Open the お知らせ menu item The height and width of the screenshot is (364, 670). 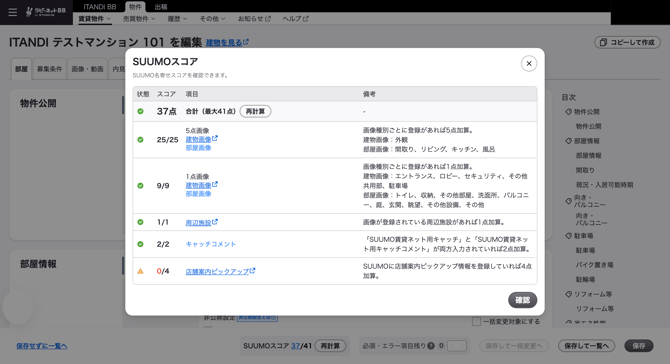coord(254,19)
